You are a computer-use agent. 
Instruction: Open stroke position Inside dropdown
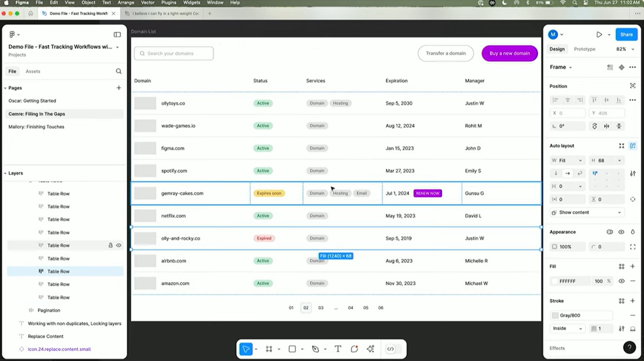[567, 328]
